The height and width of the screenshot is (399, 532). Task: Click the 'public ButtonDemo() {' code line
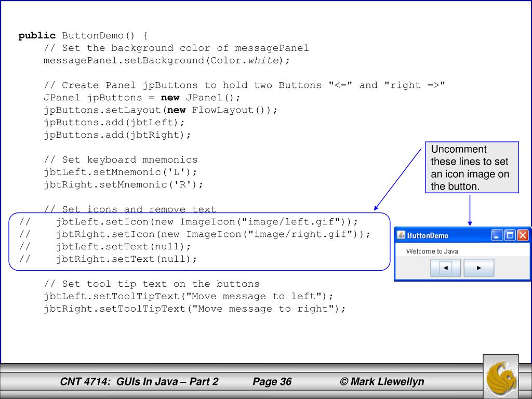point(83,36)
